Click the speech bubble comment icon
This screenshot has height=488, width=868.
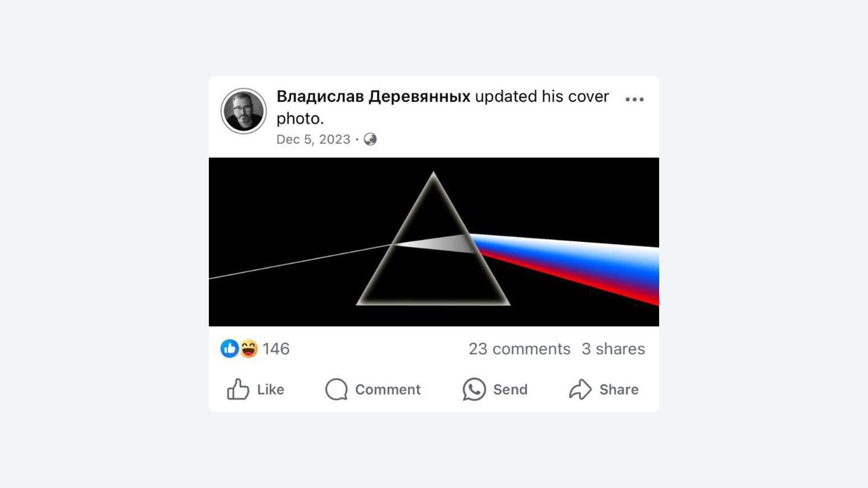[x=336, y=389]
